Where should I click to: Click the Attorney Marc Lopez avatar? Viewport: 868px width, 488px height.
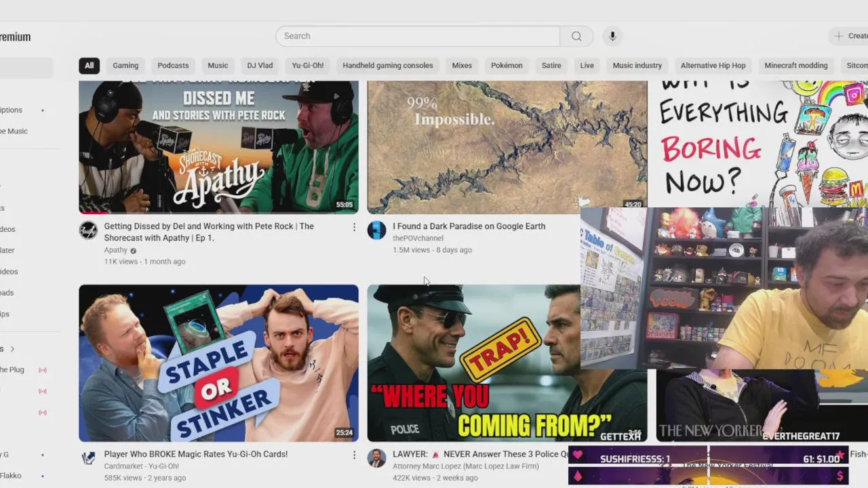tap(376, 458)
